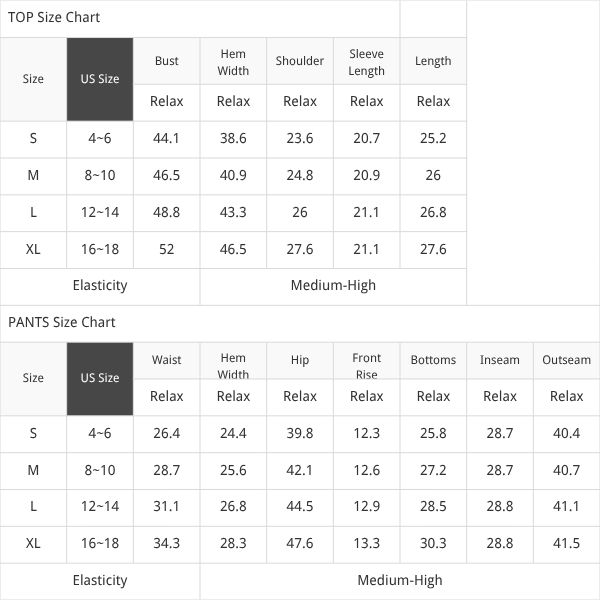
Task: Click the 12~14 US size in top chart
Action: 100,212
